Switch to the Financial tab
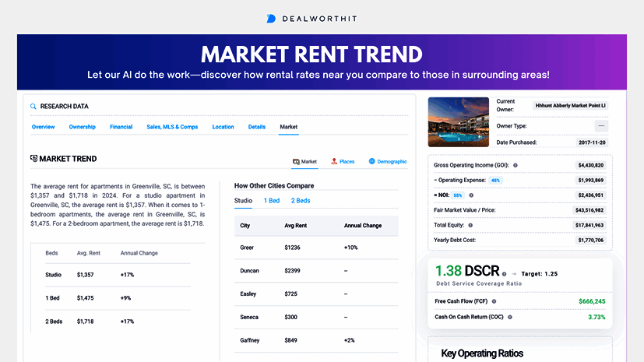This screenshot has width=644, height=362. pyautogui.click(x=121, y=127)
